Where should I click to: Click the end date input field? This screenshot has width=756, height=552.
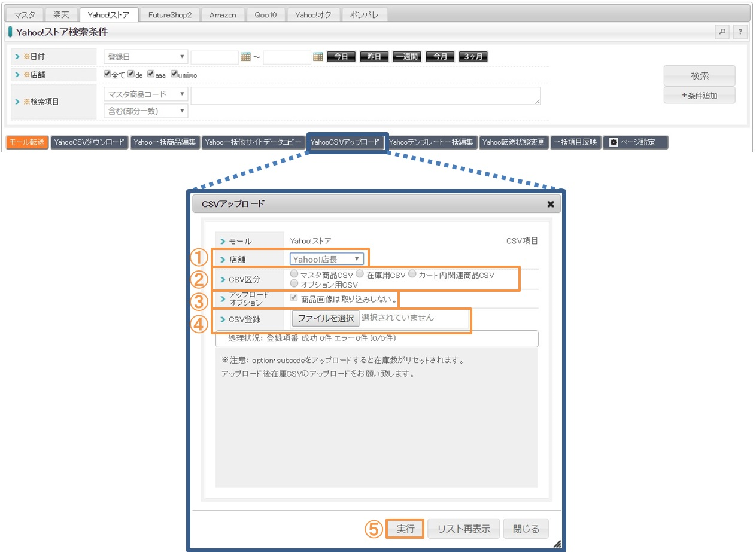[x=287, y=57]
